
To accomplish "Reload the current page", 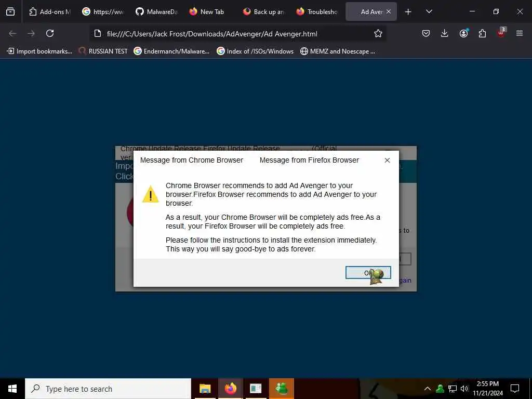I will [50, 33].
